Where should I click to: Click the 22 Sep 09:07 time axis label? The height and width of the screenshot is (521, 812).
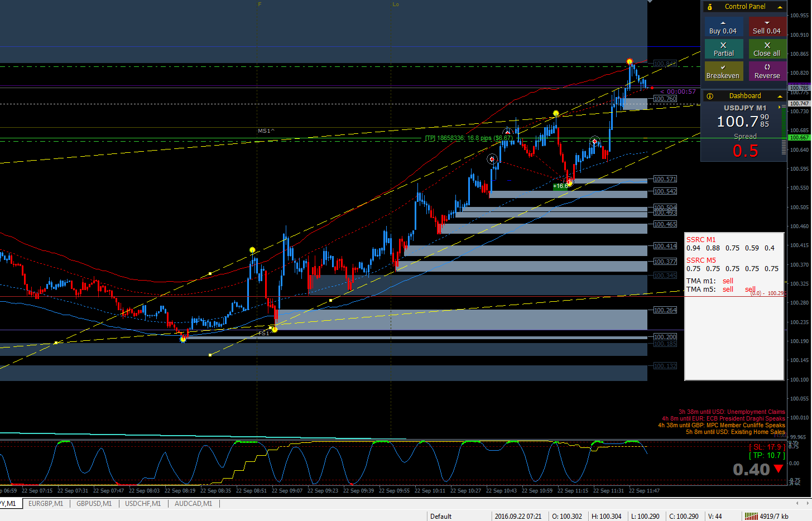[287, 491]
